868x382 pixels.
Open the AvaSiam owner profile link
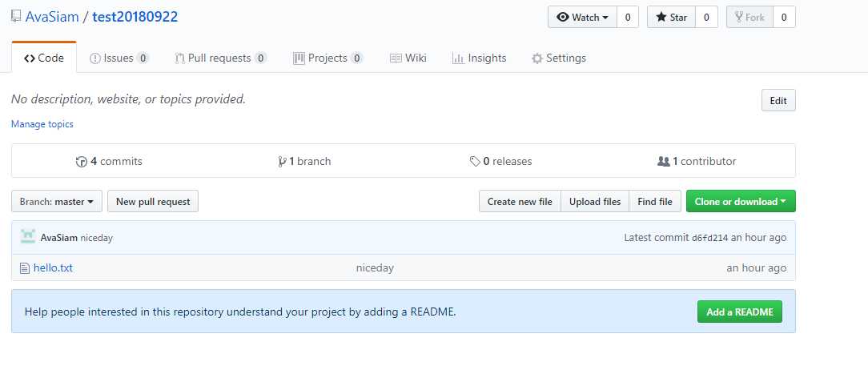[x=52, y=17]
